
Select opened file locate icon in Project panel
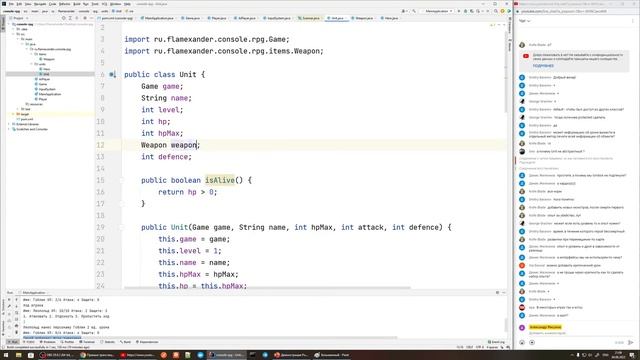click(x=64, y=18)
